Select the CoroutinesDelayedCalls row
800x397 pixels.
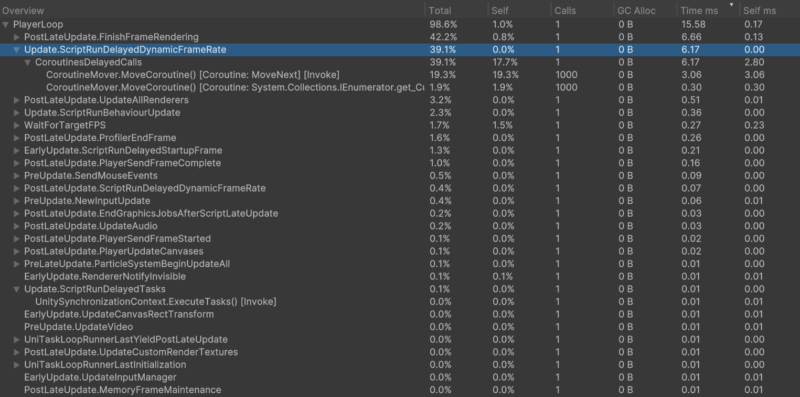[x=400, y=62]
